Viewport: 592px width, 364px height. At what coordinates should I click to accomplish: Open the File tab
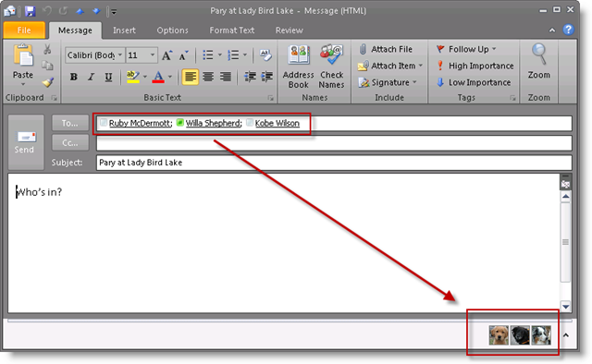pos(24,30)
